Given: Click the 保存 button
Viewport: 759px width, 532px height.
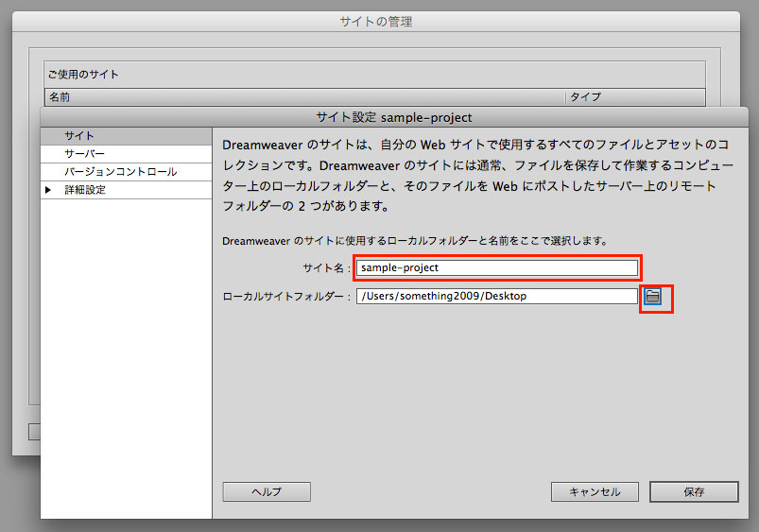Looking at the screenshot, I should point(694,491).
